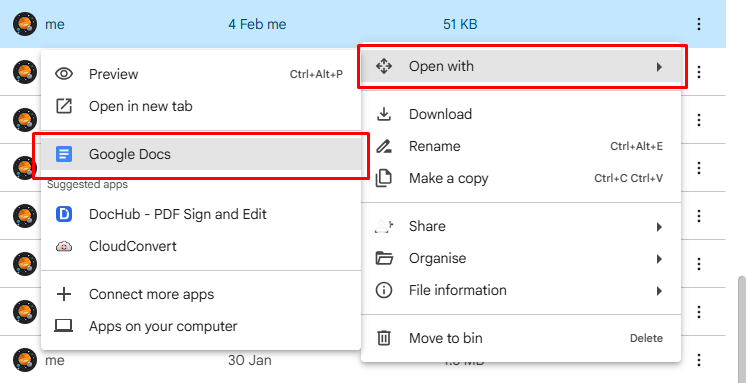The height and width of the screenshot is (383, 746).
Task: Click Make a copy
Action: (521, 178)
